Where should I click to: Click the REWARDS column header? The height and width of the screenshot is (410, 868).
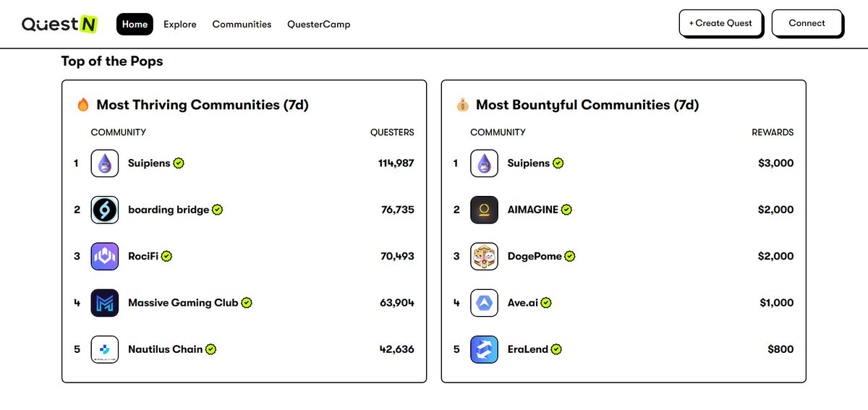click(x=773, y=132)
